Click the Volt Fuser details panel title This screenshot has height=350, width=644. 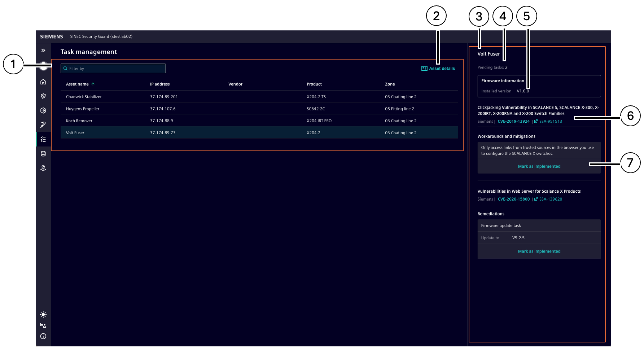(489, 54)
